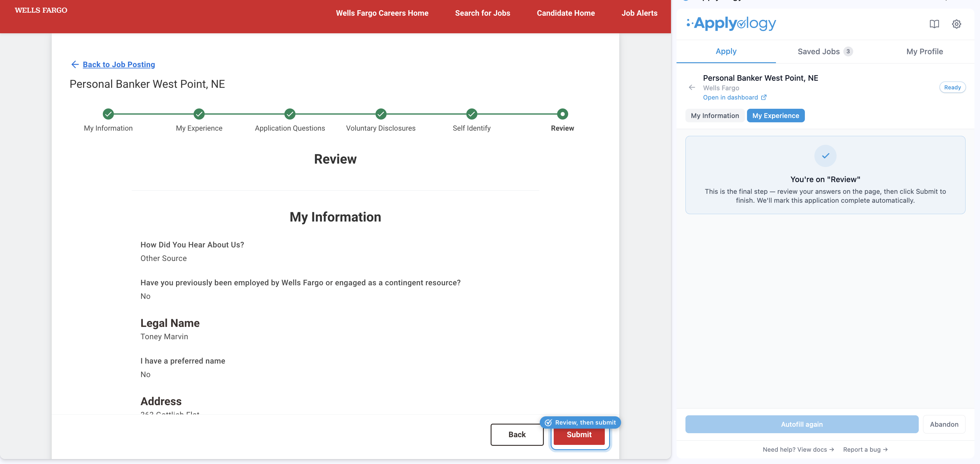Click the Saved Jobs count badge 3
The height and width of the screenshot is (464, 980).
click(x=848, y=51)
